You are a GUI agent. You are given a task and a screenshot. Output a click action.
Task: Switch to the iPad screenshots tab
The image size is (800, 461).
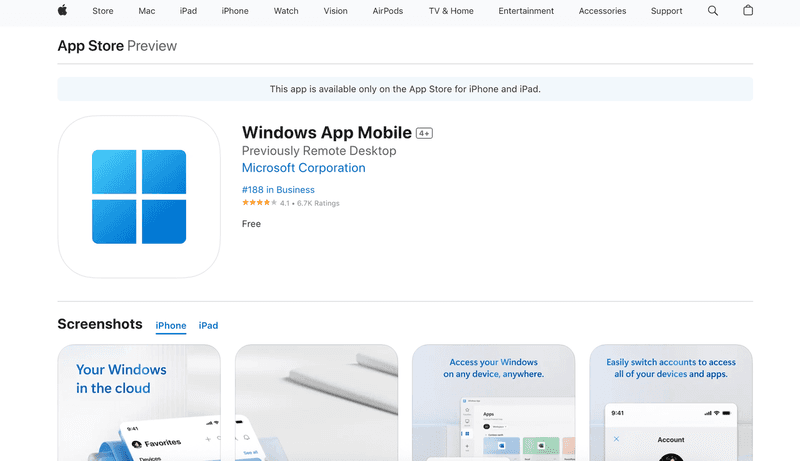coord(208,325)
